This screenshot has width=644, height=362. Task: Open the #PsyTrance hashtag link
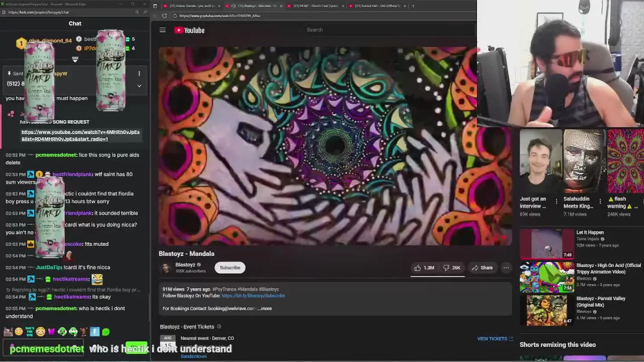click(x=224, y=290)
